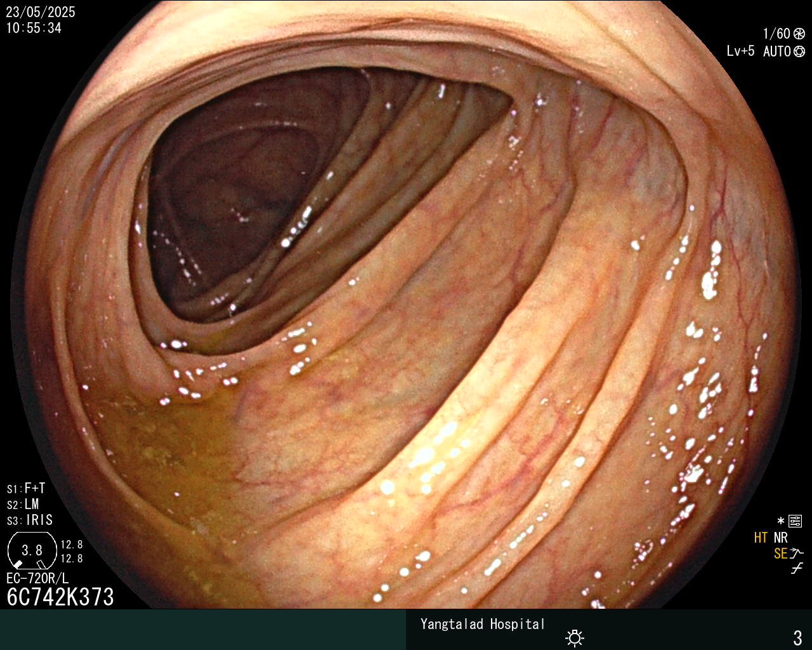Click the tone curve icon next to SE
812x650 pixels.
coord(797,554)
